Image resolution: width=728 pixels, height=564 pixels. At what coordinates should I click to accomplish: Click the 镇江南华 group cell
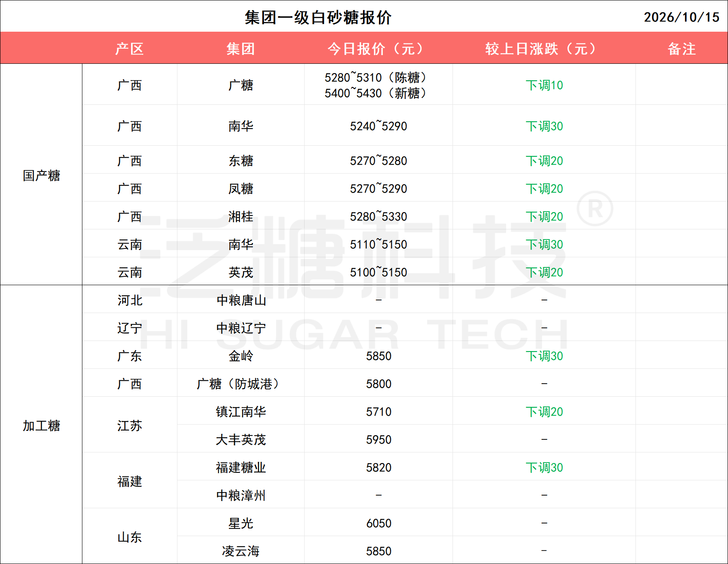(x=240, y=411)
